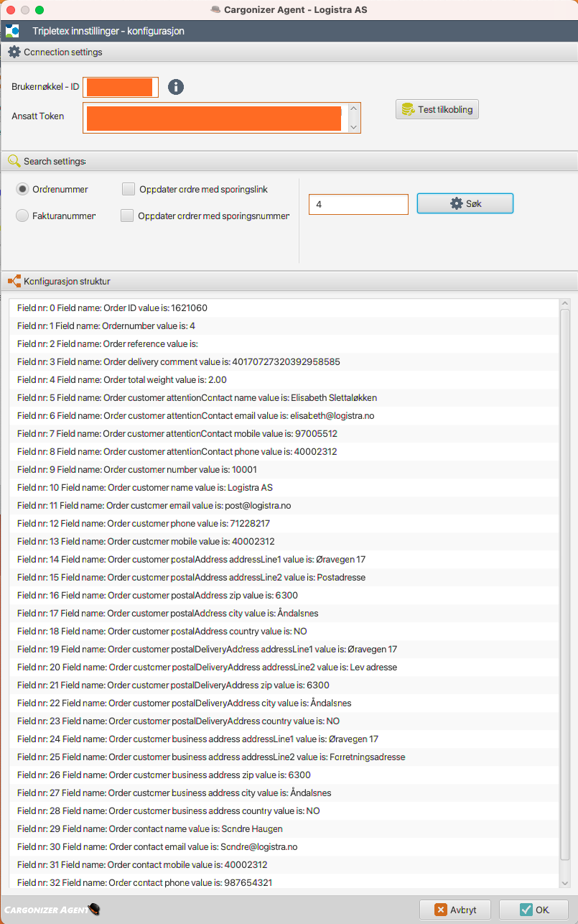Select row Field nr: 14 postalAddress addressLine1

tap(284, 559)
